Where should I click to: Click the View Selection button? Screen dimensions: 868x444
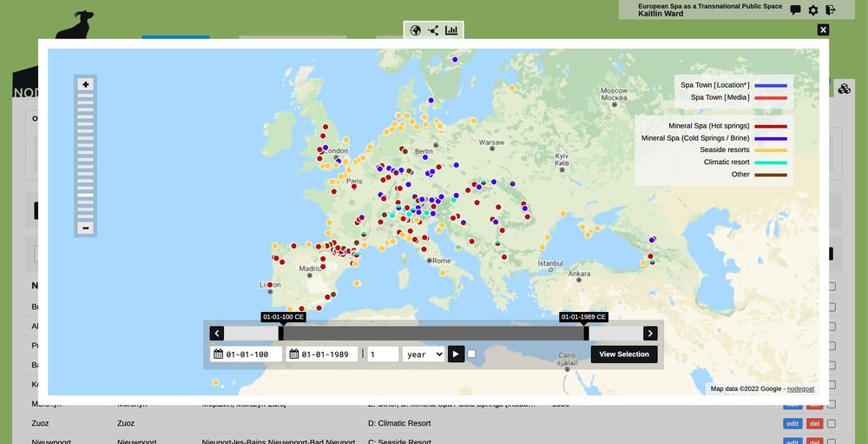624,355
